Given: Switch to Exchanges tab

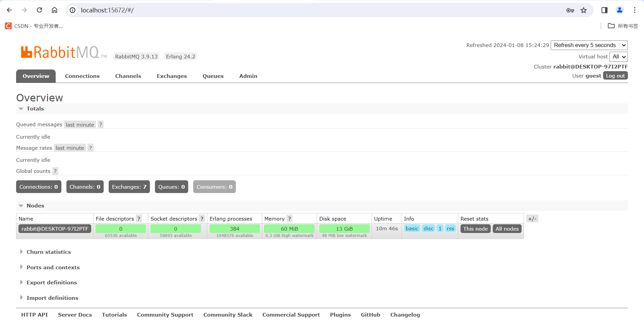Looking at the screenshot, I should [x=172, y=76].
